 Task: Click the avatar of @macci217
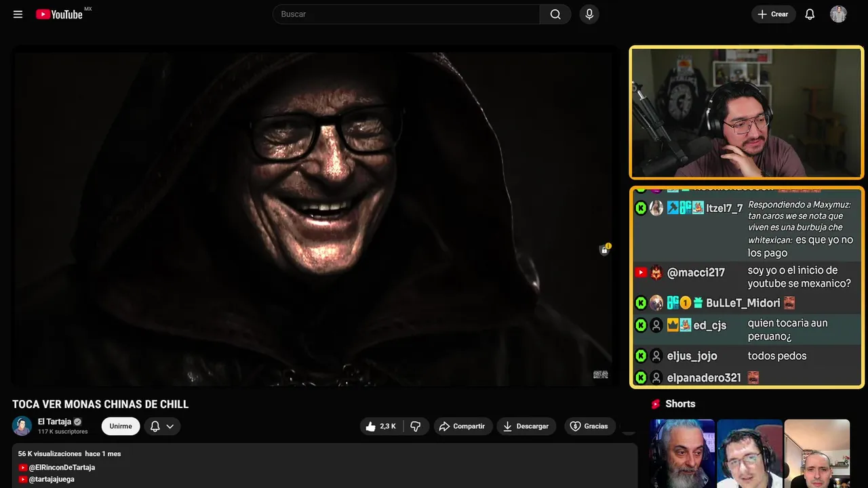[x=656, y=272]
